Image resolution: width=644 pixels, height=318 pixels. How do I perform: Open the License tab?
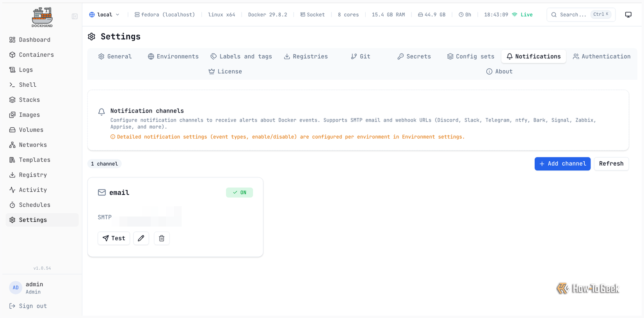coord(225,71)
